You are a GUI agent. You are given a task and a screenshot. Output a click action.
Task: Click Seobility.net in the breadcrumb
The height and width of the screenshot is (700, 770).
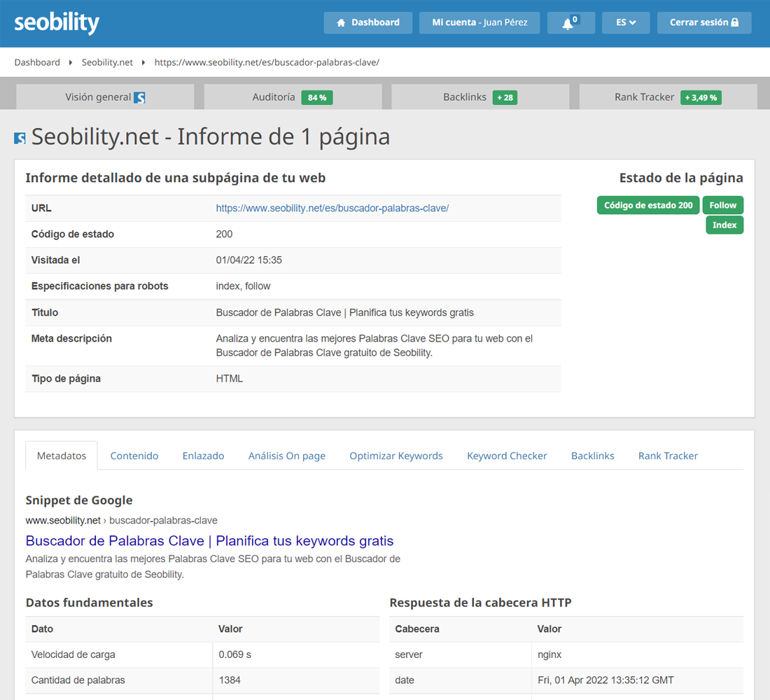click(107, 62)
